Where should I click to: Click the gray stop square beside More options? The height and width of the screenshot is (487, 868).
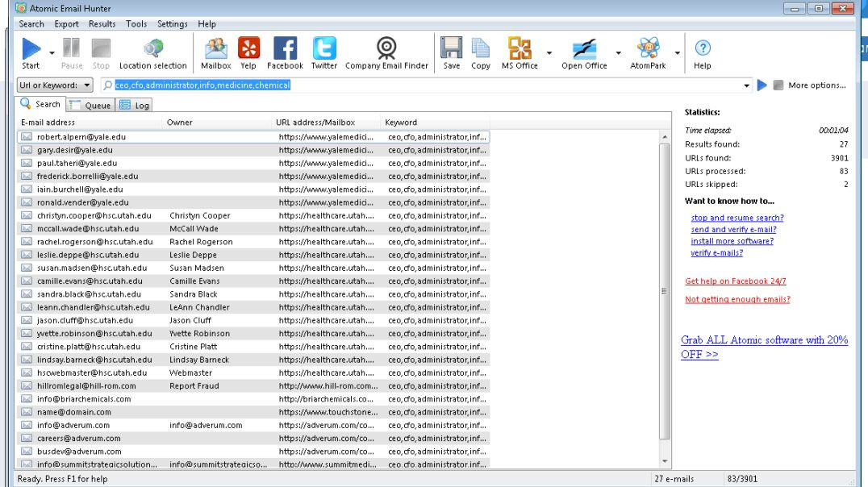[778, 85]
